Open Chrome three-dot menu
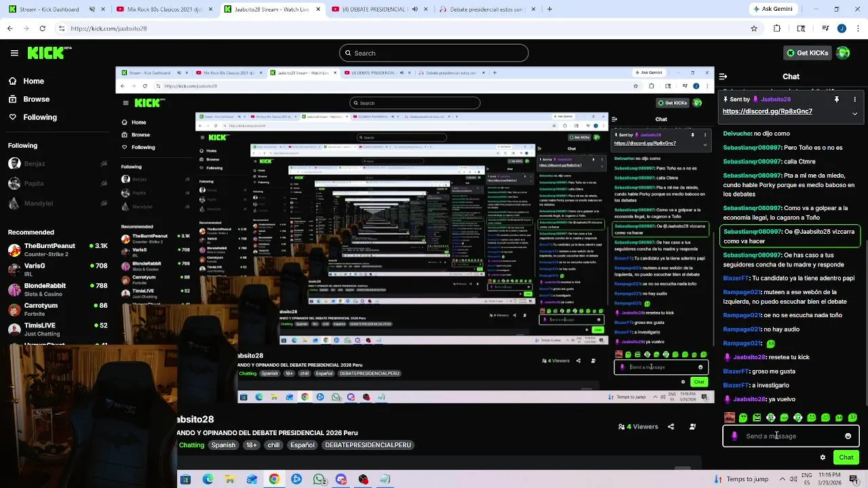The width and height of the screenshot is (868, 488). coord(857,28)
